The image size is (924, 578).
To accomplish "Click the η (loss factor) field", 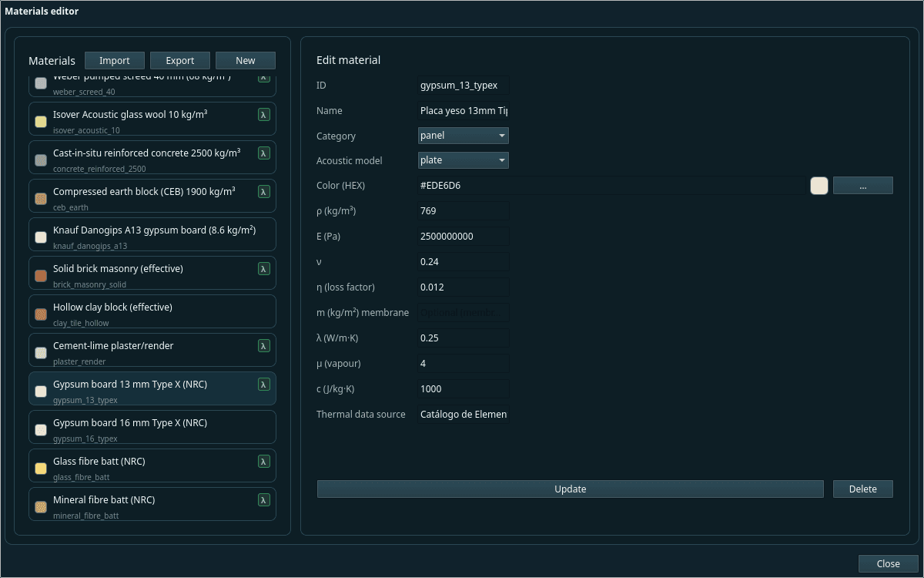I will pos(464,287).
